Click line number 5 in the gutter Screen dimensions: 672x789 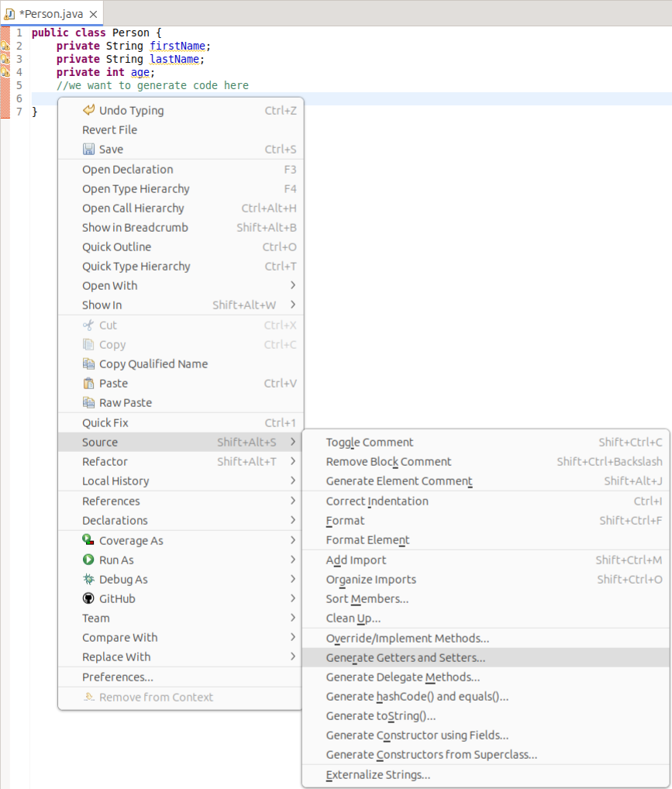pyautogui.click(x=18, y=84)
